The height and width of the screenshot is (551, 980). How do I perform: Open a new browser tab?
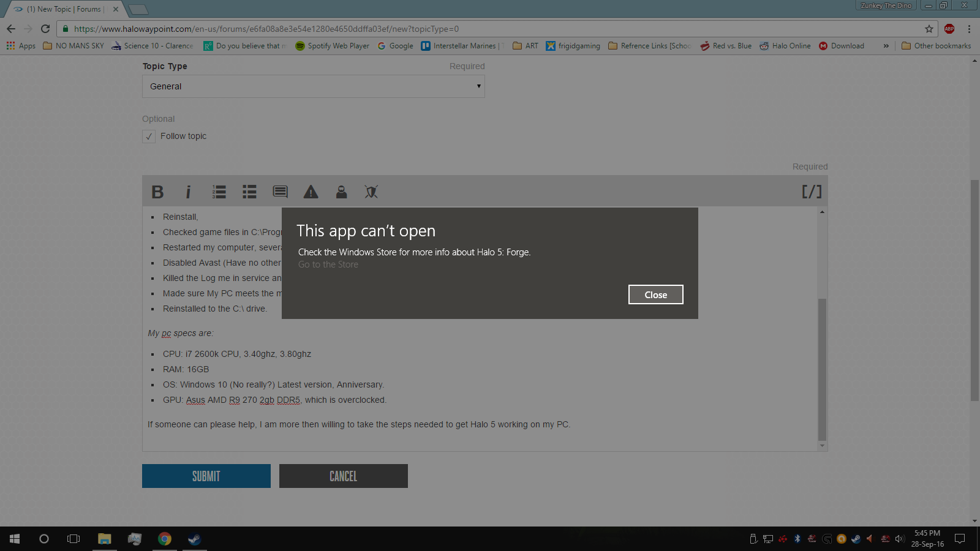[138, 9]
